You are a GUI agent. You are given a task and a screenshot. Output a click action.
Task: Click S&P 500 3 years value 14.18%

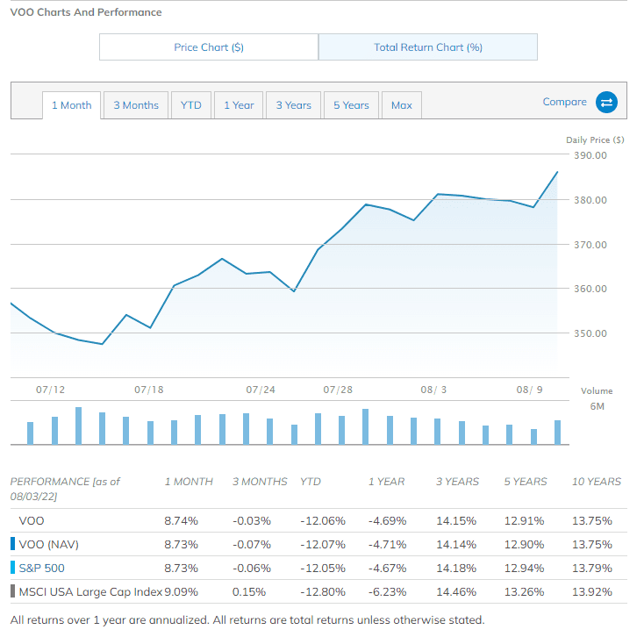456,569
